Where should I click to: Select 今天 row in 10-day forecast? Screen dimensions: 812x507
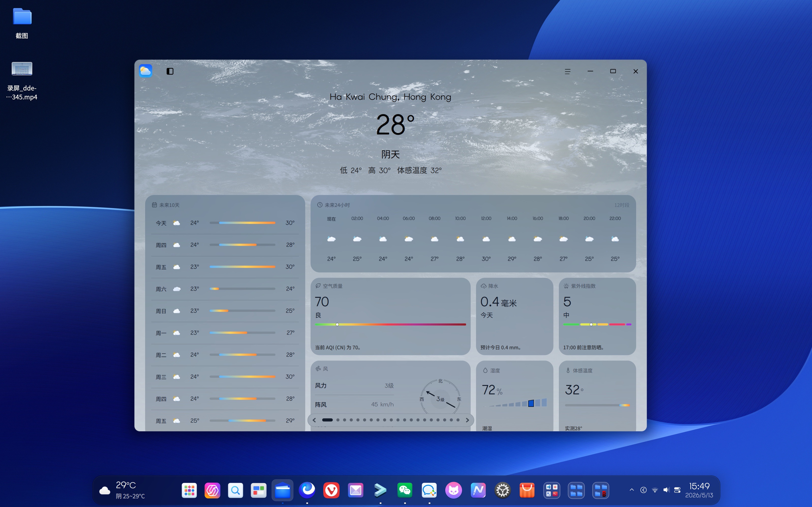[x=225, y=223]
